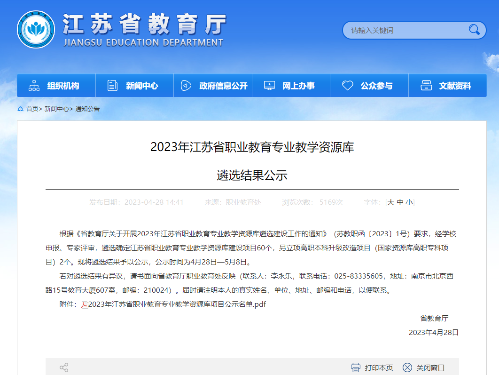
Task: Set font size to 中
Action: point(400,202)
